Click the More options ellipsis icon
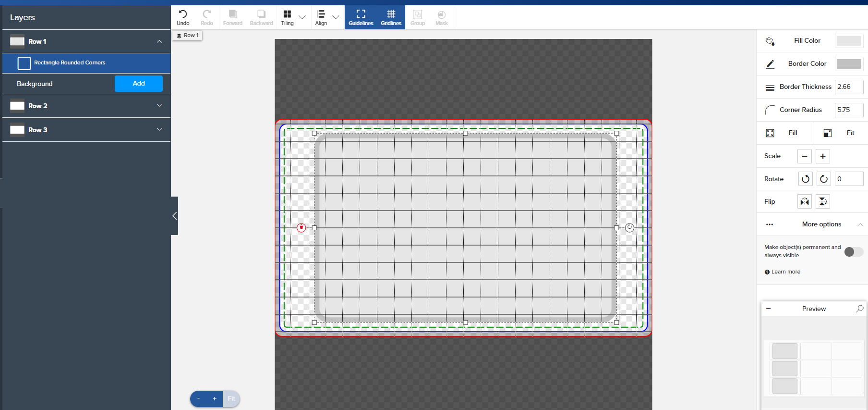The image size is (868, 410). (x=770, y=224)
